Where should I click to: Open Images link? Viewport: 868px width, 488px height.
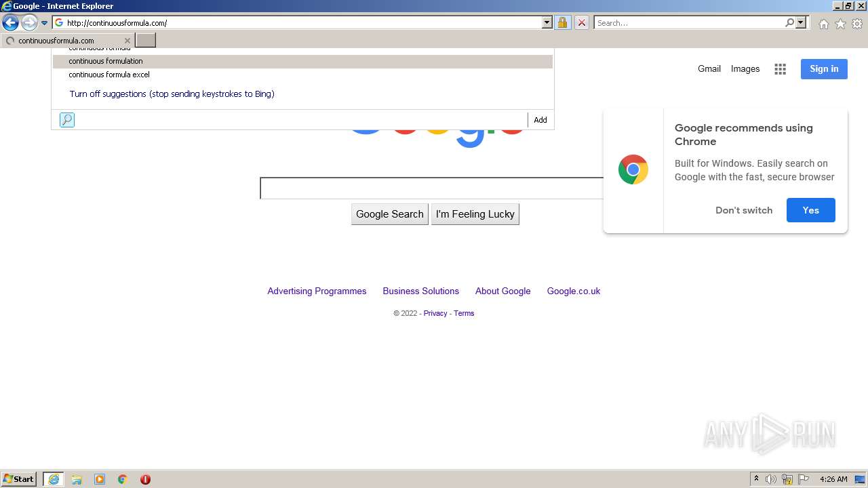745,68
